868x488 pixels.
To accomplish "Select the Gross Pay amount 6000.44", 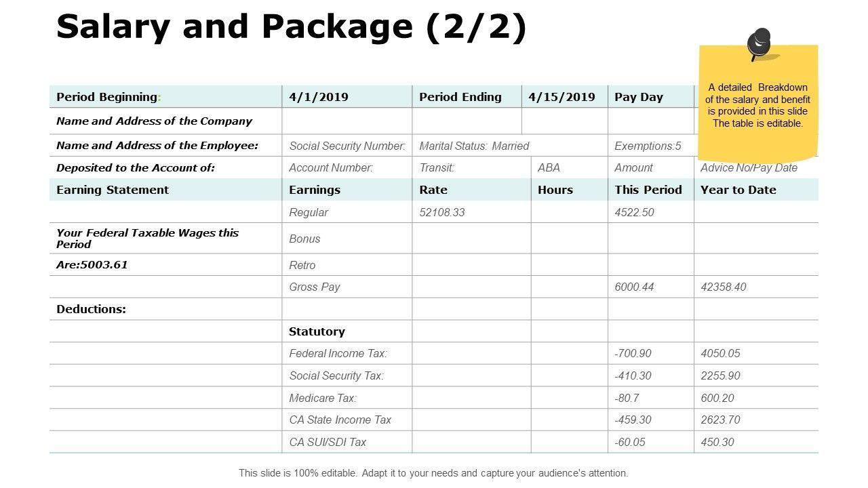I will [x=634, y=287].
